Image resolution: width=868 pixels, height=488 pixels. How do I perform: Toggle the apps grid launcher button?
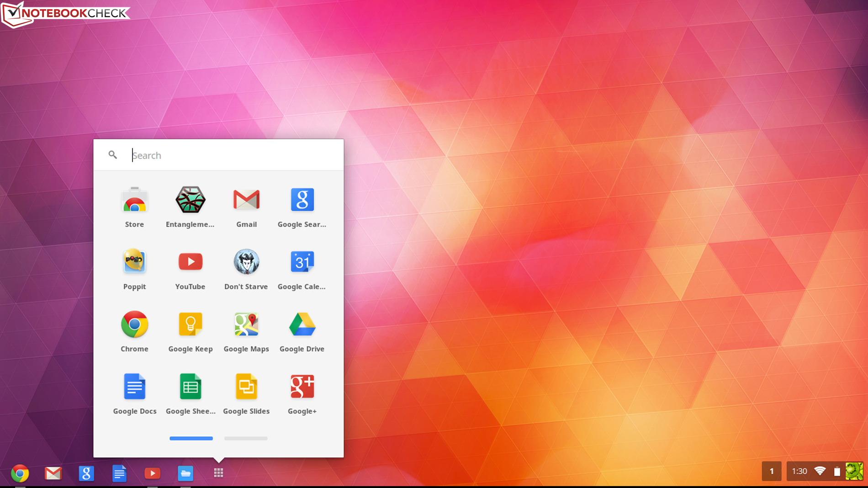tap(218, 473)
